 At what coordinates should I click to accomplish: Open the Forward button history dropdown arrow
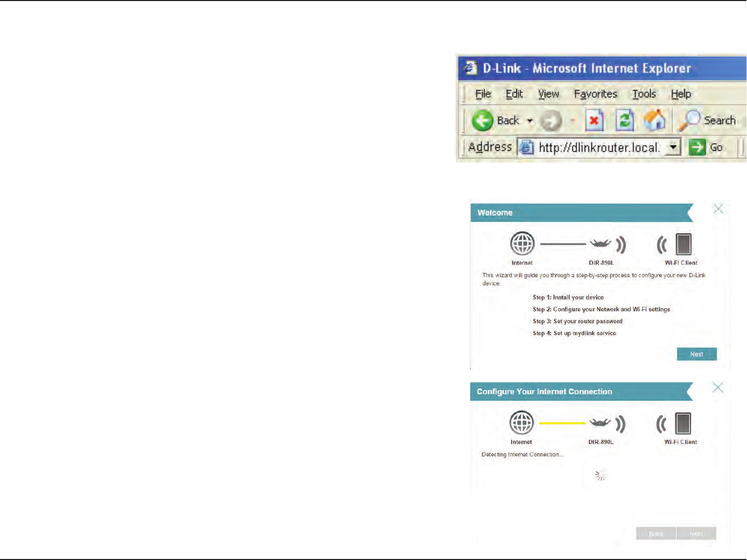pos(572,121)
